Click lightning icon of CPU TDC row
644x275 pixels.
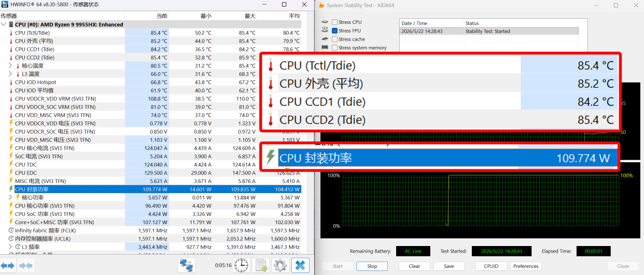click(11, 164)
